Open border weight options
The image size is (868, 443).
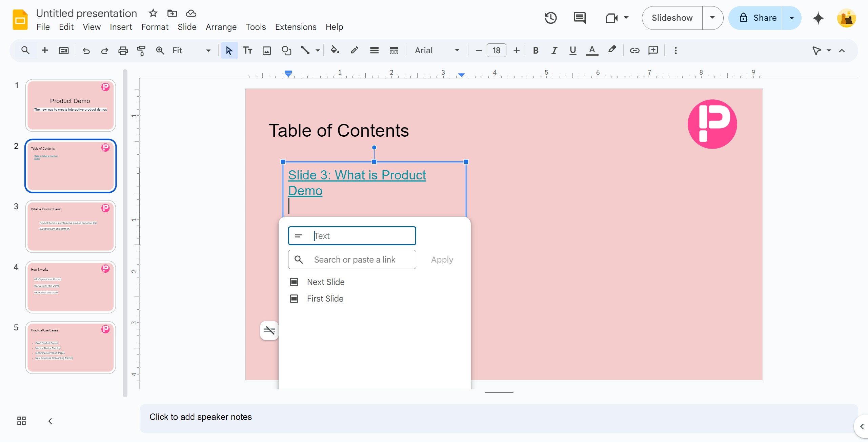click(374, 51)
